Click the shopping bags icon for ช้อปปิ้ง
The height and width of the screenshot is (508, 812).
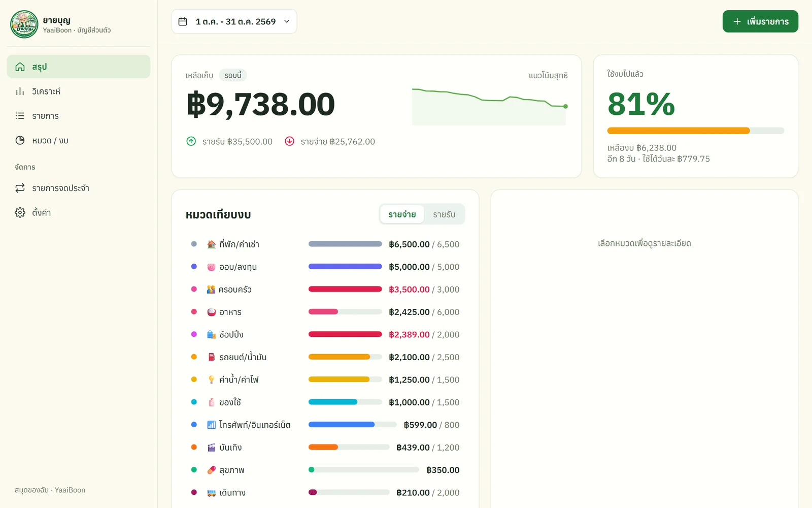(212, 334)
